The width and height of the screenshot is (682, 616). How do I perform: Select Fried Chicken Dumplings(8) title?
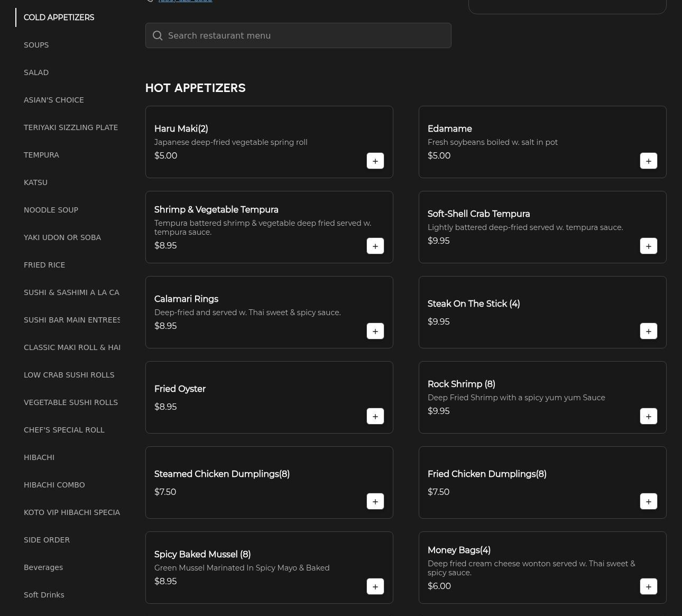pos(487,474)
